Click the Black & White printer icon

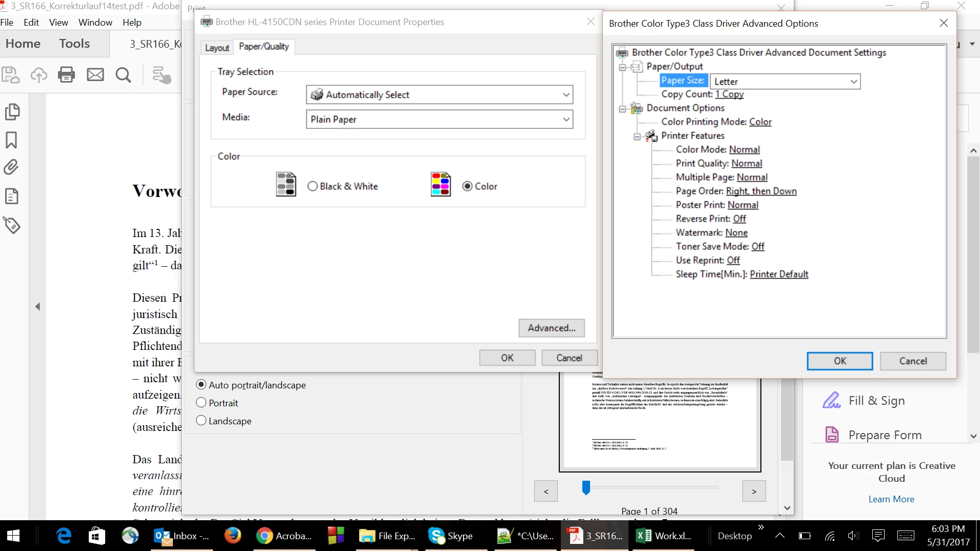[x=286, y=184]
